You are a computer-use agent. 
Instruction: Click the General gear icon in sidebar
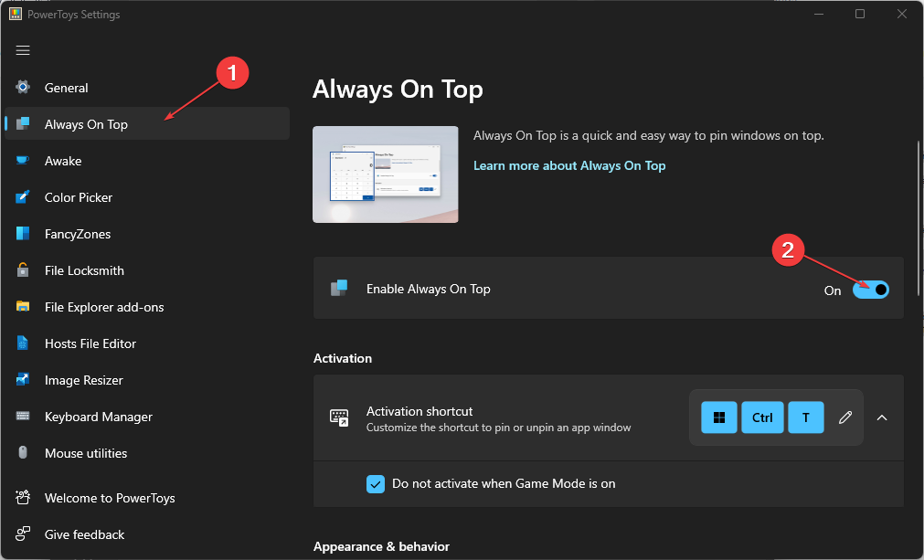pos(23,87)
